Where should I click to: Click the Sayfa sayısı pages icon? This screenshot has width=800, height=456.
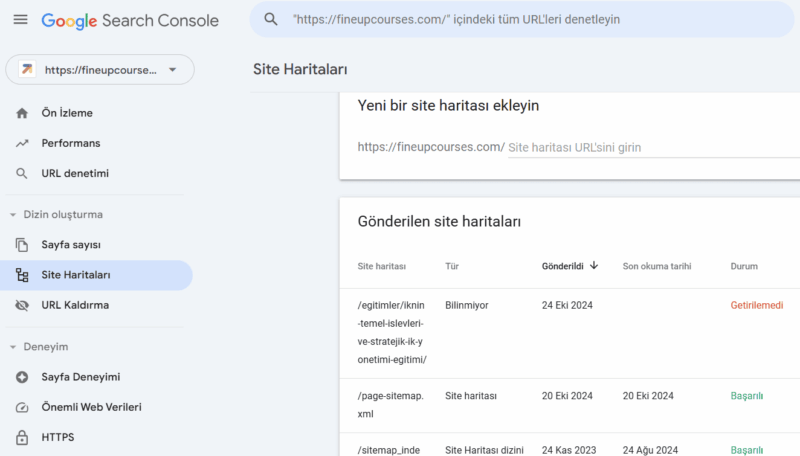(x=21, y=245)
